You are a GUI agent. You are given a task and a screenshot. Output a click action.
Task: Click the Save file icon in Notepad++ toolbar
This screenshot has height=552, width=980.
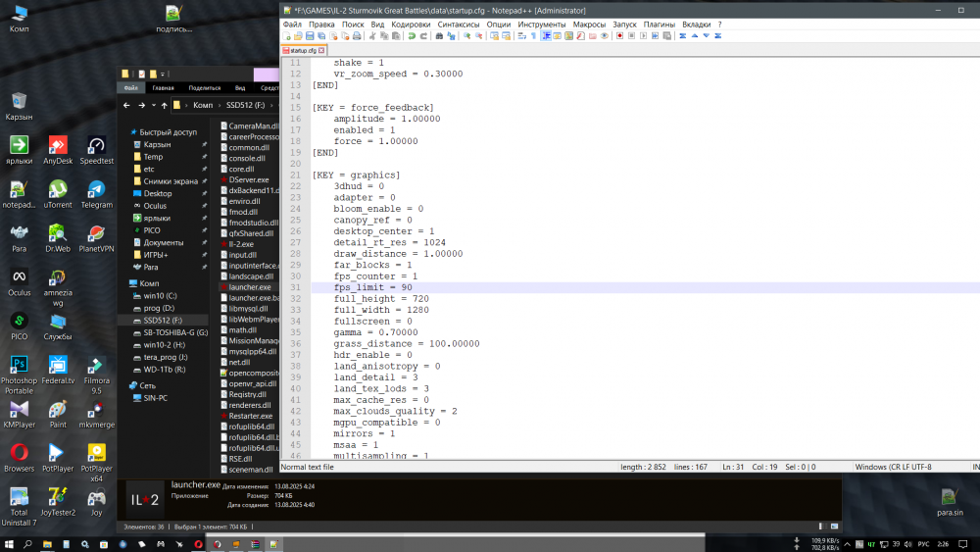[x=311, y=36]
